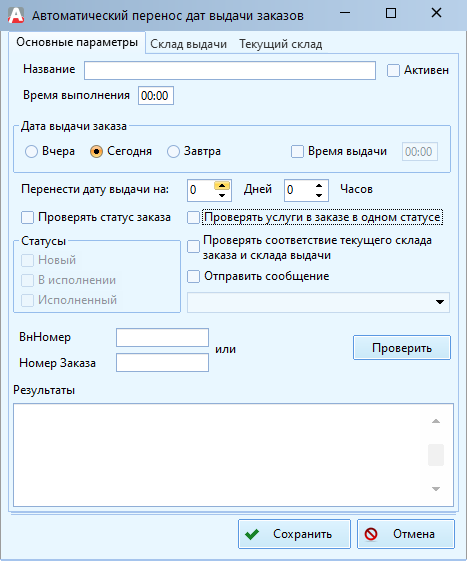Select the Вчера radio button
467x561 pixels.
click(x=31, y=152)
